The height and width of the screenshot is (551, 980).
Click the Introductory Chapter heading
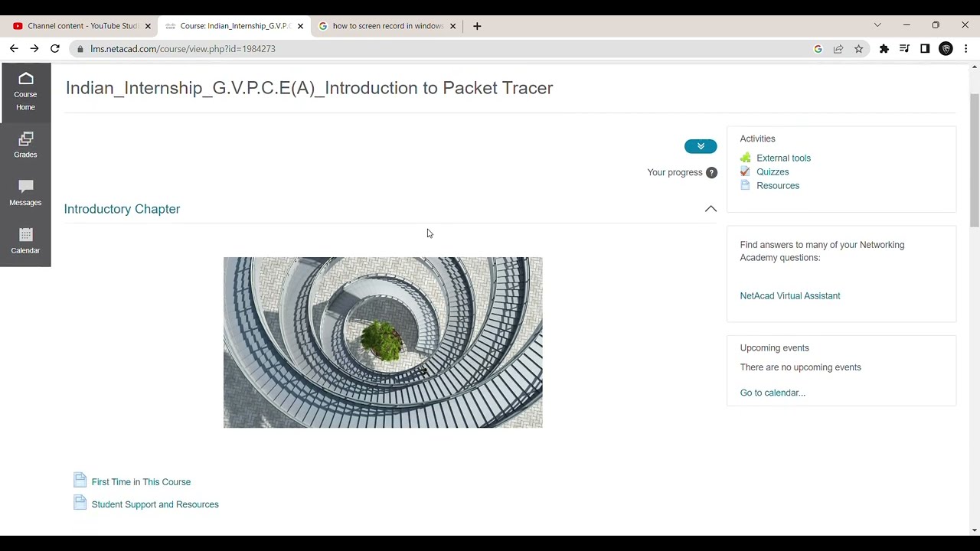(122, 209)
